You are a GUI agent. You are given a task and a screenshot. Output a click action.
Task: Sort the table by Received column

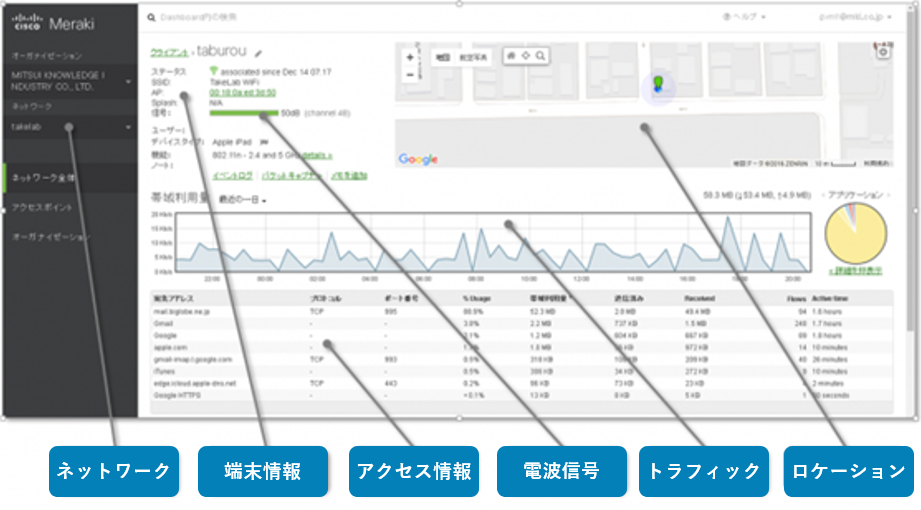pyautogui.click(x=699, y=299)
